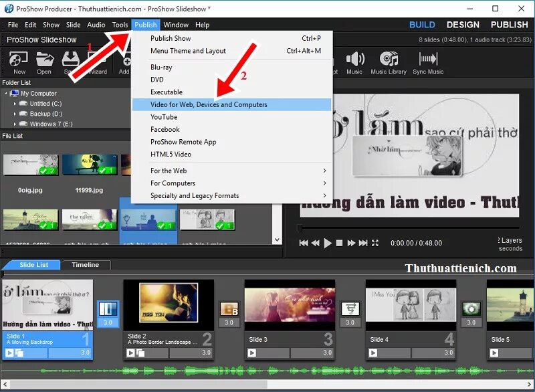535x392 pixels.
Task: Expand the Untitled (C:) drive
Action: [x=15, y=104]
